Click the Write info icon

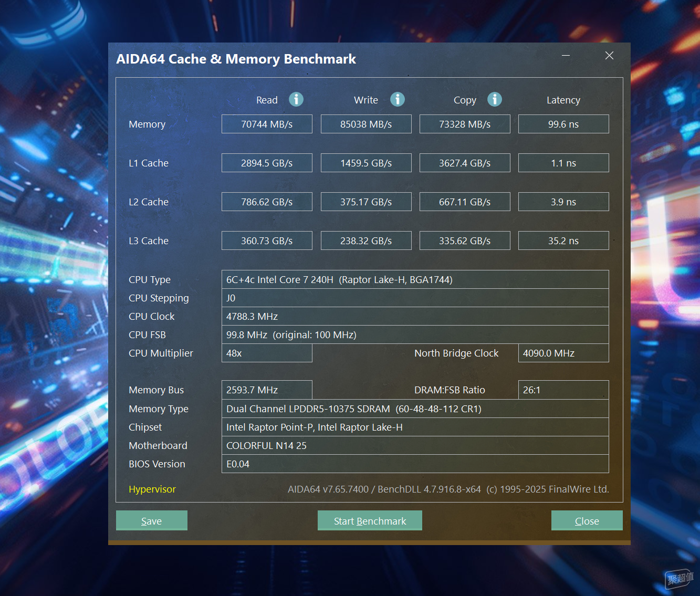click(398, 99)
